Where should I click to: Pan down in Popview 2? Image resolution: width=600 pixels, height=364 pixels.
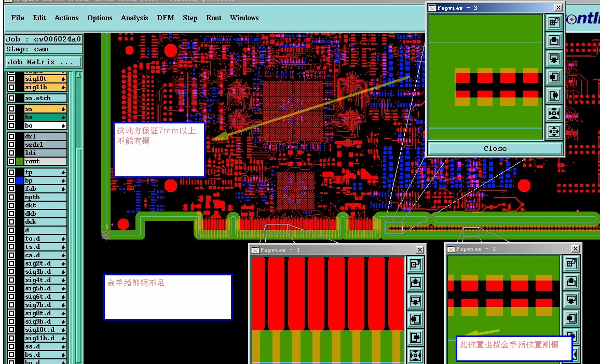point(571,300)
